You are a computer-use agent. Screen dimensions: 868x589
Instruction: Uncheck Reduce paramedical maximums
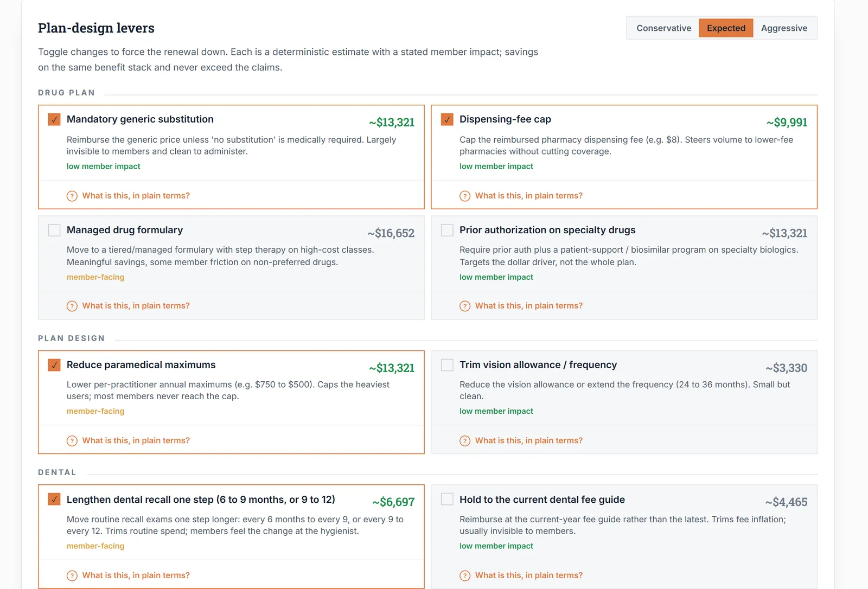pyautogui.click(x=54, y=365)
